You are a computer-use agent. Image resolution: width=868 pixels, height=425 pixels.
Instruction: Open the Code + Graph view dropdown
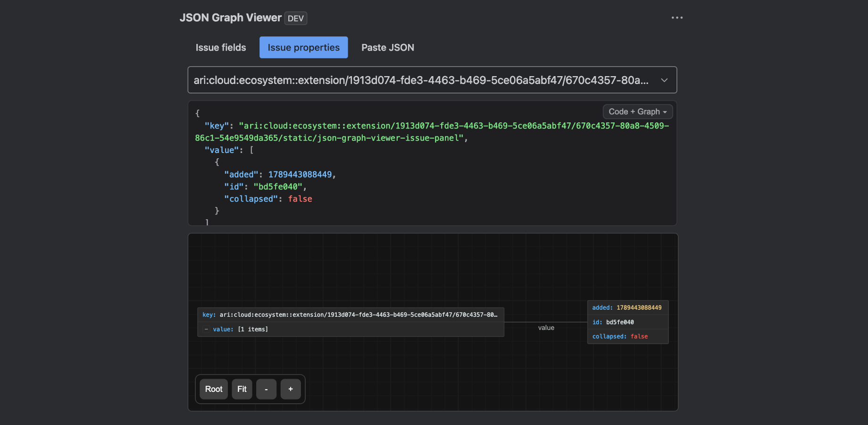tap(637, 111)
